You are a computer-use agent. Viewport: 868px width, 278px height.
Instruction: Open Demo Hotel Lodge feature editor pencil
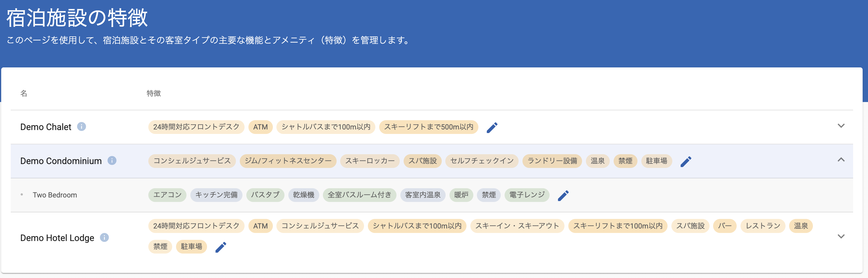tap(221, 247)
